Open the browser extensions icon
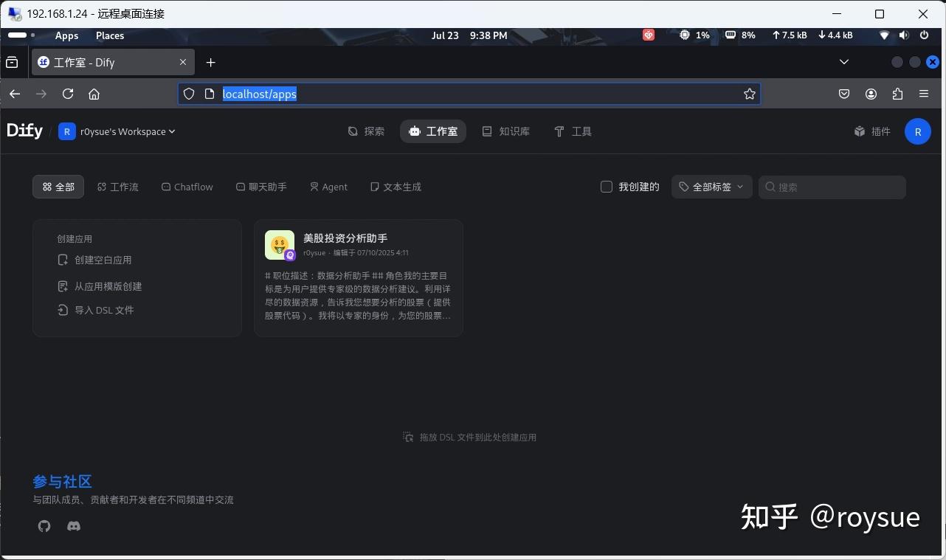The image size is (946, 560). coord(897,94)
